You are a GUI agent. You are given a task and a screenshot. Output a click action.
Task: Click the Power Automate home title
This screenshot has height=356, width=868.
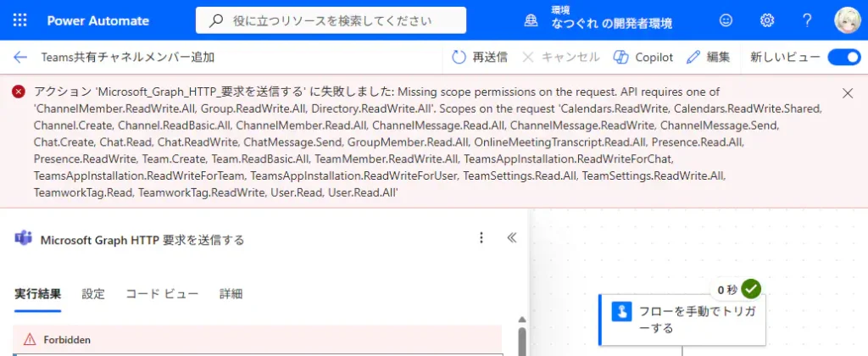point(98,21)
